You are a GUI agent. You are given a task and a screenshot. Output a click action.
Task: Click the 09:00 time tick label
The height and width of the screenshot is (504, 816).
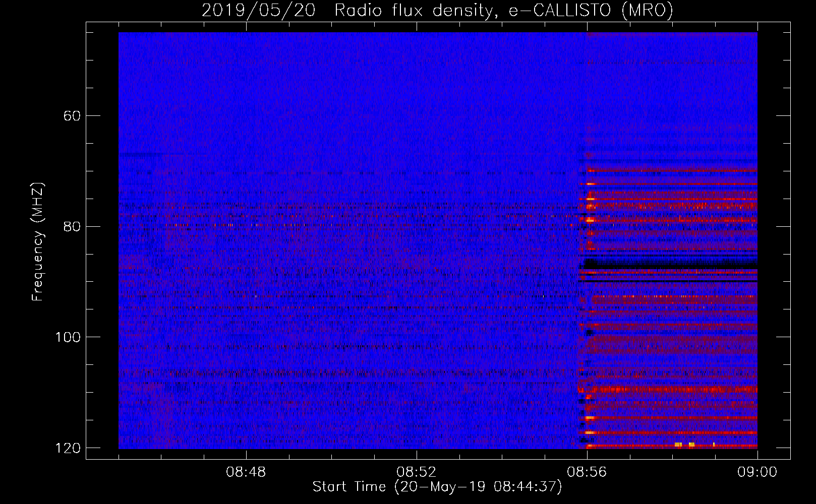coord(757,472)
